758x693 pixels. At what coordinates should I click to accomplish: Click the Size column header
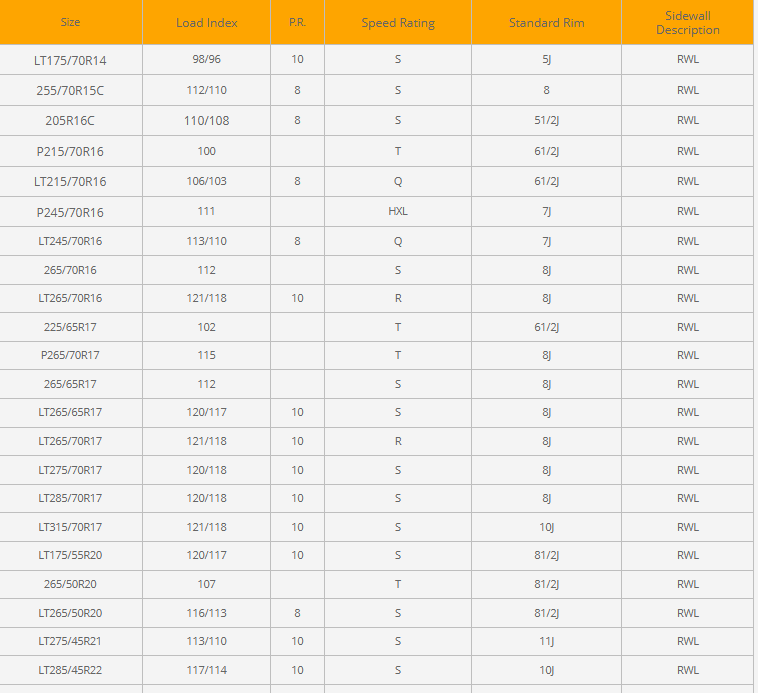tap(70, 22)
